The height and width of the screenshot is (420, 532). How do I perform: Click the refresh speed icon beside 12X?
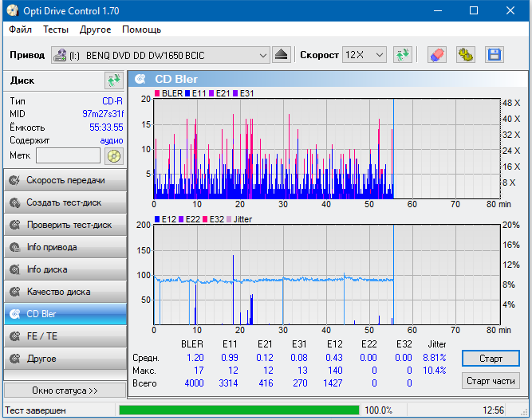pos(403,55)
